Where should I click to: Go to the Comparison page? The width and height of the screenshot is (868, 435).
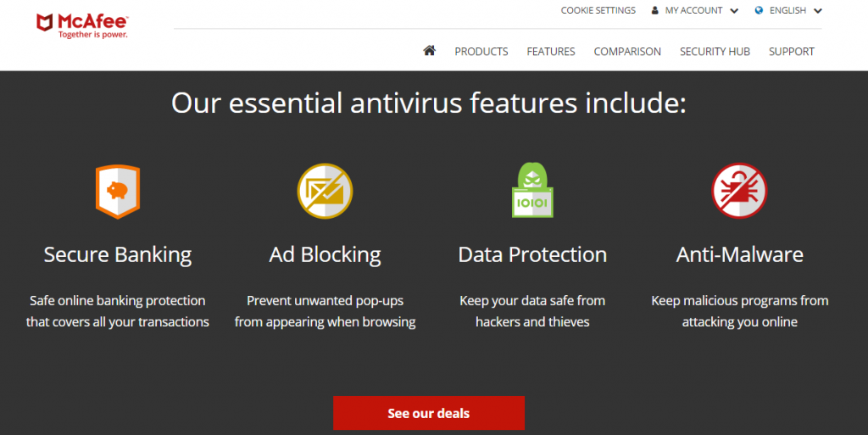(x=627, y=52)
